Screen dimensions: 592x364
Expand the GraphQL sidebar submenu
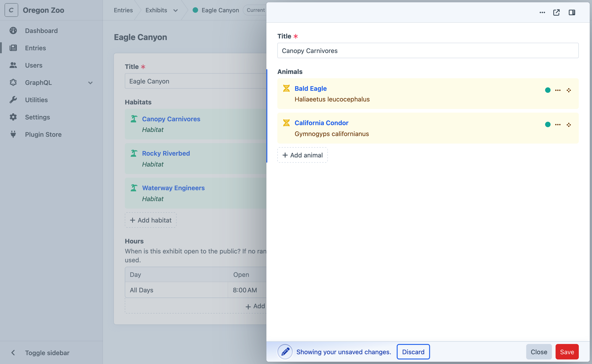click(x=90, y=83)
